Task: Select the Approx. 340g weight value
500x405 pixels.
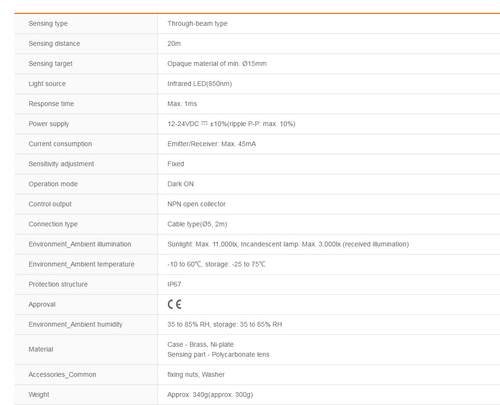Action: coord(210,395)
